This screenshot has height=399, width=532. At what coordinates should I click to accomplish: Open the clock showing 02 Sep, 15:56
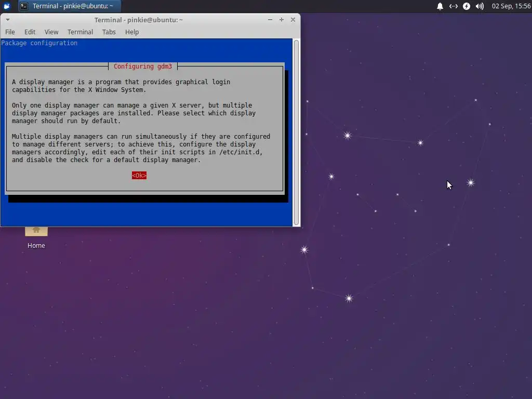511,6
